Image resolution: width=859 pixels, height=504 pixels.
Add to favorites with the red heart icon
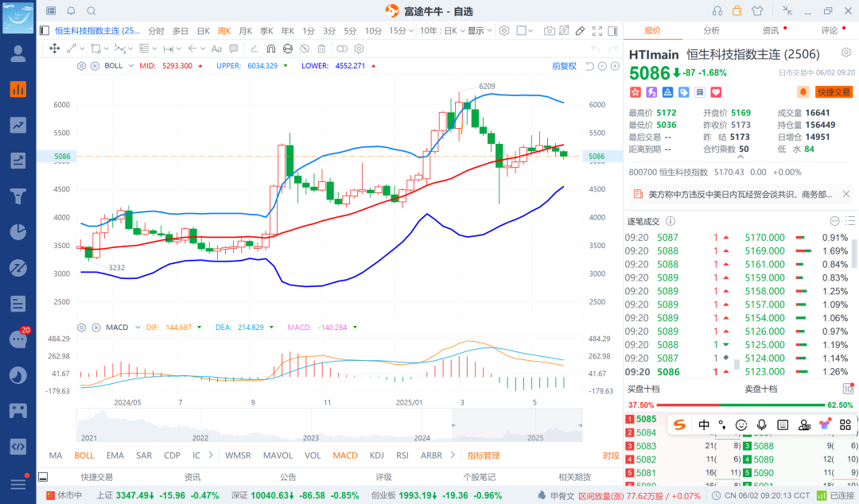pos(716,92)
